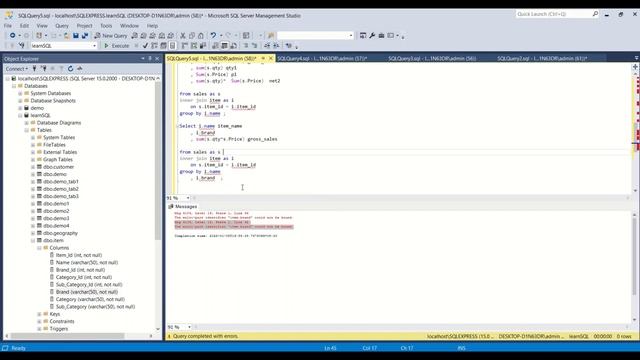Open the Query menu

[x=62, y=26]
